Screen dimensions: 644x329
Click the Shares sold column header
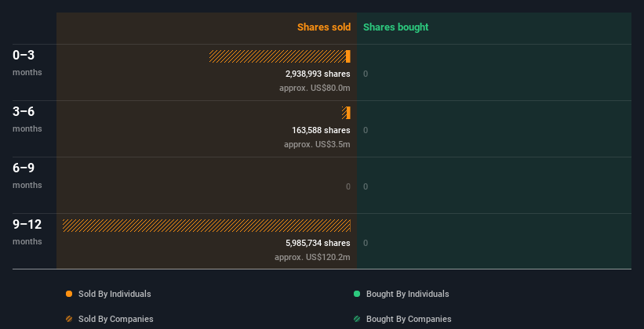(x=324, y=27)
